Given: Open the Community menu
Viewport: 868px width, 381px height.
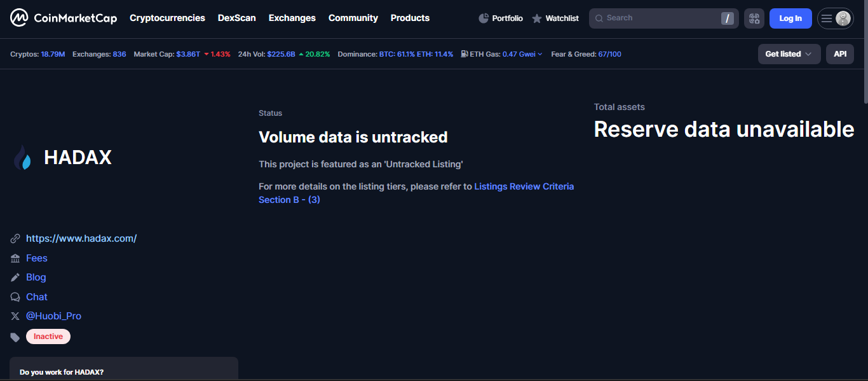Looking at the screenshot, I should tap(353, 18).
